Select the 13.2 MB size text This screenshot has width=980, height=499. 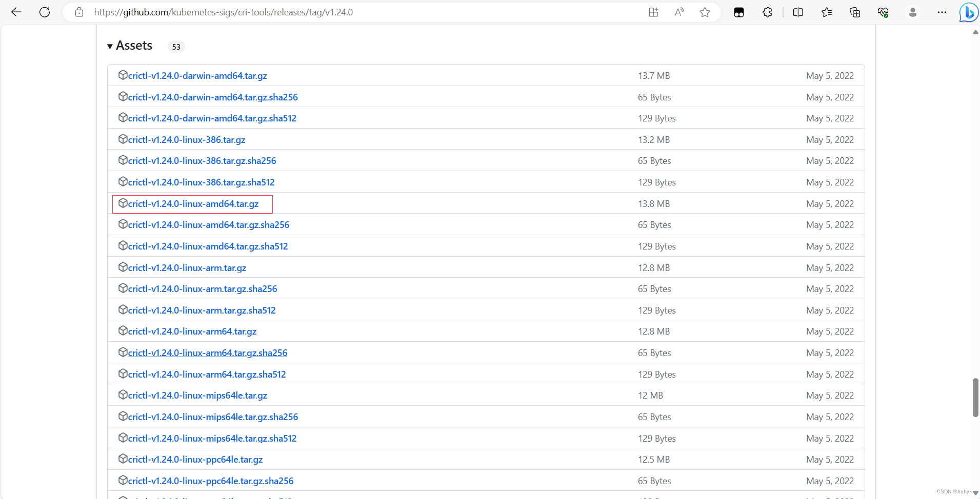(654, 140)
